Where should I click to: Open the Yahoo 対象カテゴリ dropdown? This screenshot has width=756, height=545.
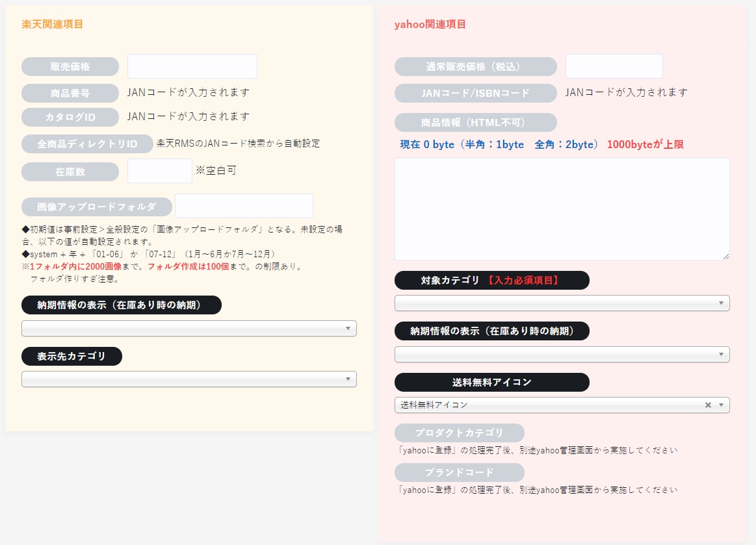pyautogui.click(x=562, y=303)
